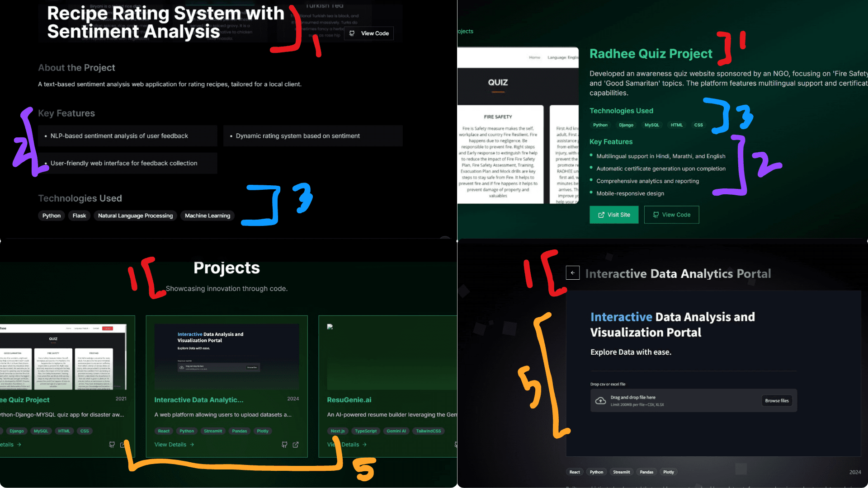Select Flask technology tag

tap(79, 216)
